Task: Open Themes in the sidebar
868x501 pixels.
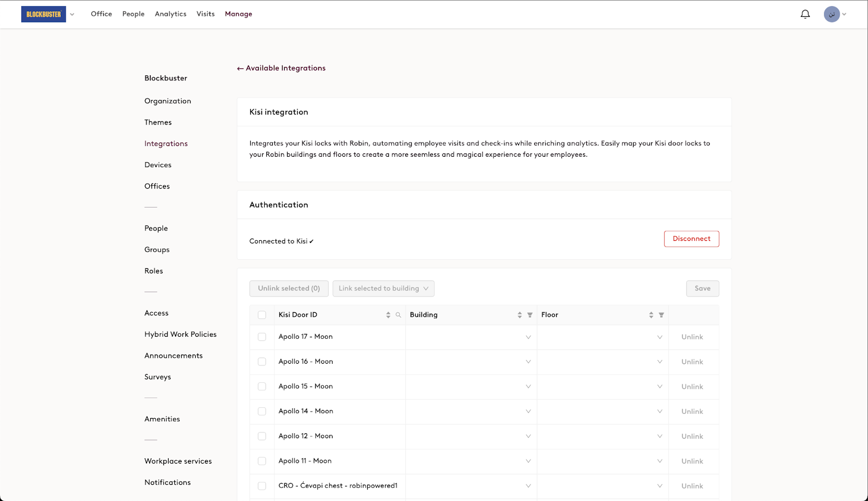Action: [158, 123]
